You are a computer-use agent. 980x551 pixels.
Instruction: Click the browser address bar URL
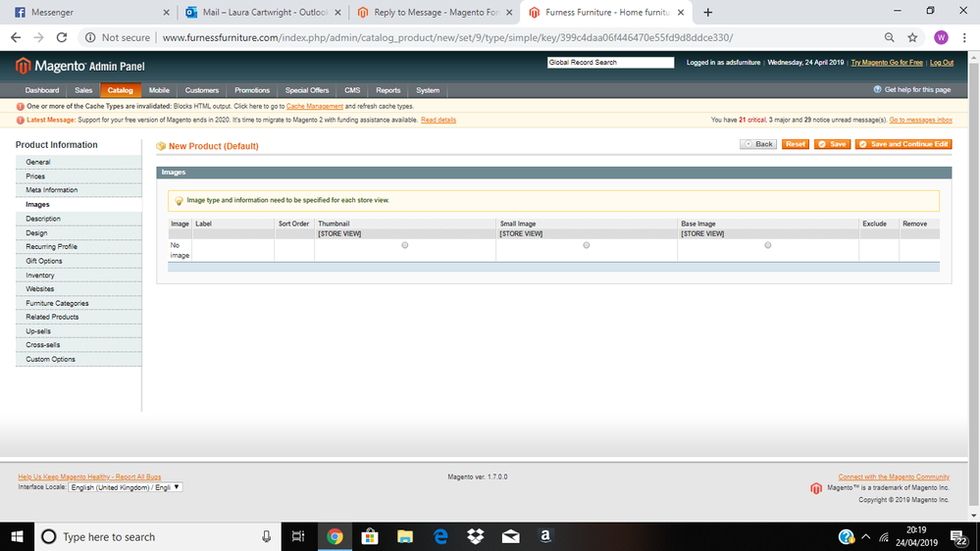point(447,37)
